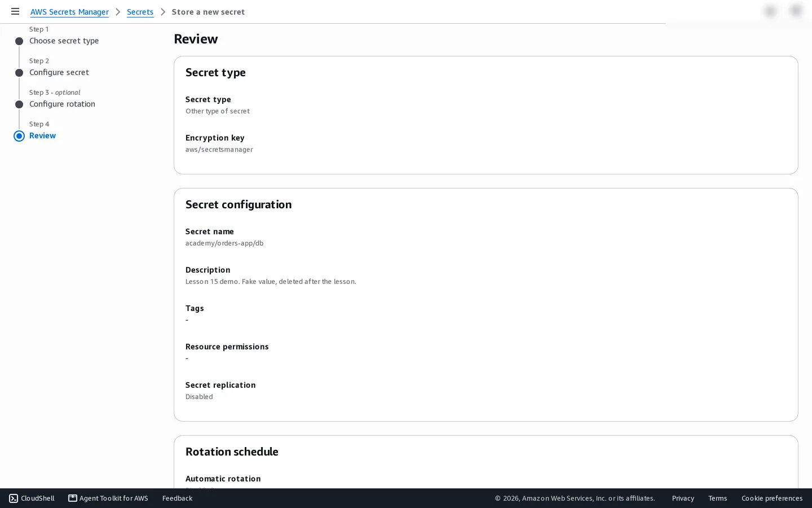Open the Secrets breadcrumb link
This screenshot has width=812, height=508.
[140, 12]
